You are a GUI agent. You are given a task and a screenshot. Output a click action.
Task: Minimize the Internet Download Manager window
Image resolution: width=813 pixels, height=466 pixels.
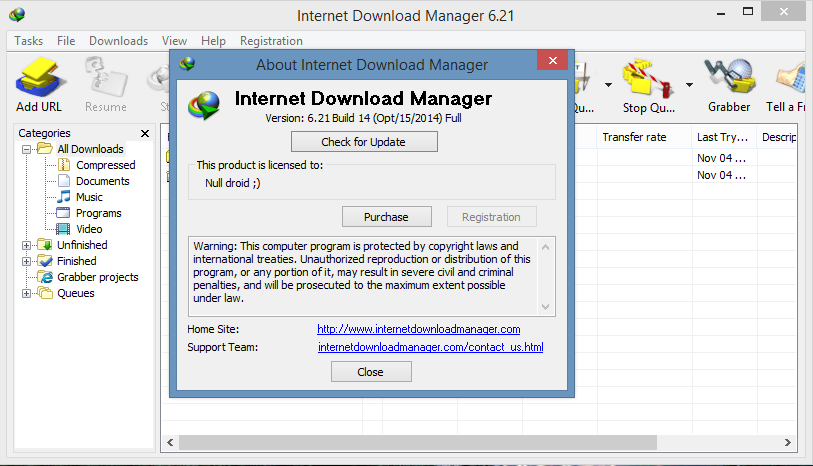tap(721, 13)
